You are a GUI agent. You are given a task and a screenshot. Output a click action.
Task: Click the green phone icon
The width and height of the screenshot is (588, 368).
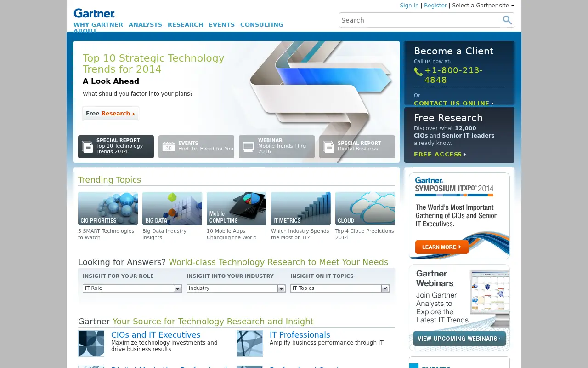tap(418, 71)
